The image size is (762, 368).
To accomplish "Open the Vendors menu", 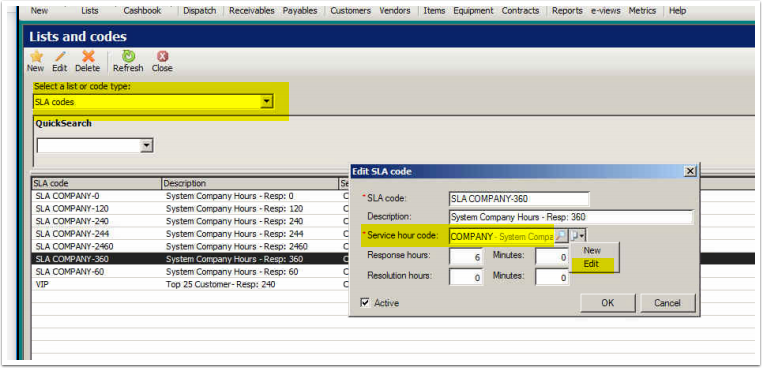I will [x=395, y=11].
